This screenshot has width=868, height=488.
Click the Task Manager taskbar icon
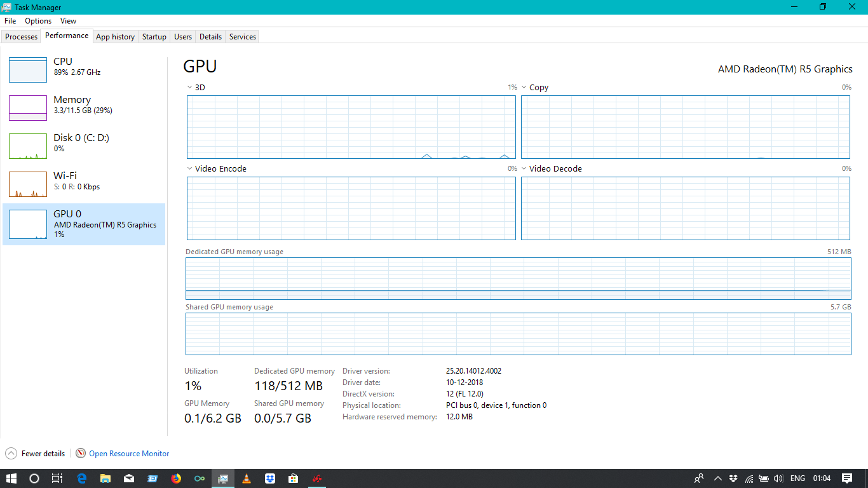[223, 478]
